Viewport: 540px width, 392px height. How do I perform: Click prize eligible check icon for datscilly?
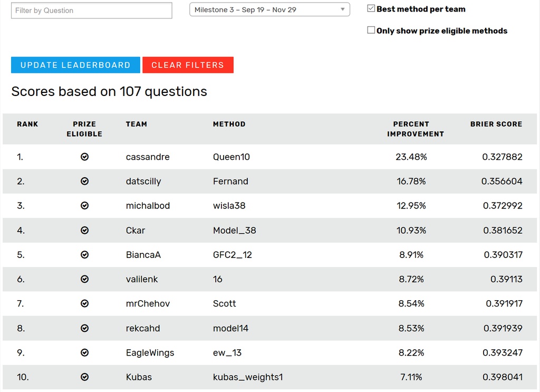tap(84, 181)
